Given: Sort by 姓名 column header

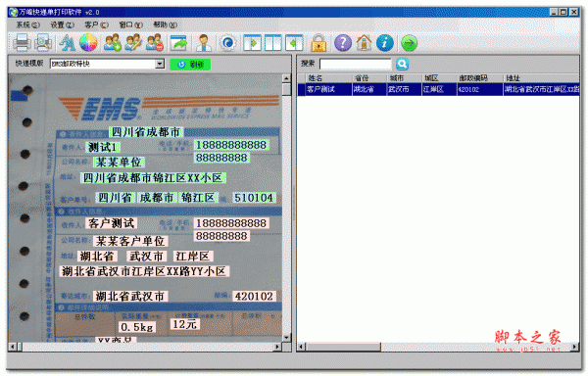Looking at the screenshot, I should click(328, 78).
